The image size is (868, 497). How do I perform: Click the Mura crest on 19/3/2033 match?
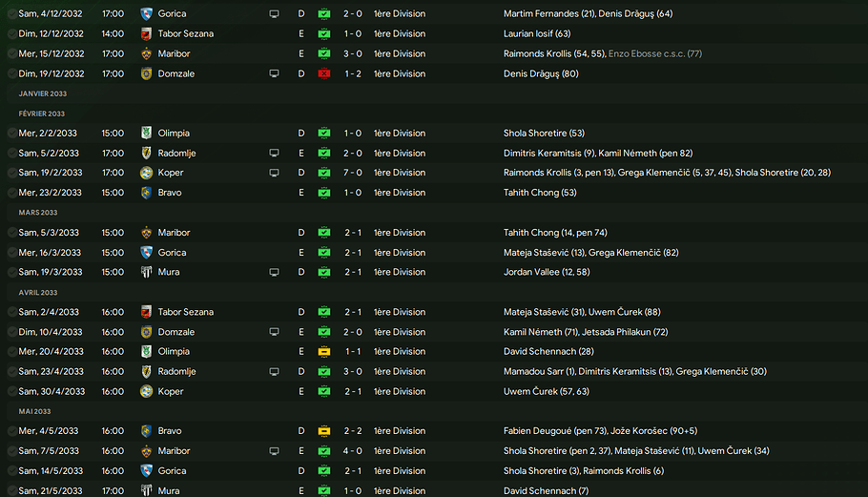point(146,272)
